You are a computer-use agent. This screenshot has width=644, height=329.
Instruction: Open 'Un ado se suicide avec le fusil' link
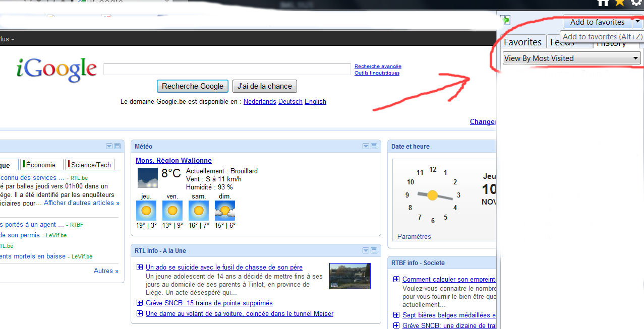pyautogui.click(x=224, y=268)
